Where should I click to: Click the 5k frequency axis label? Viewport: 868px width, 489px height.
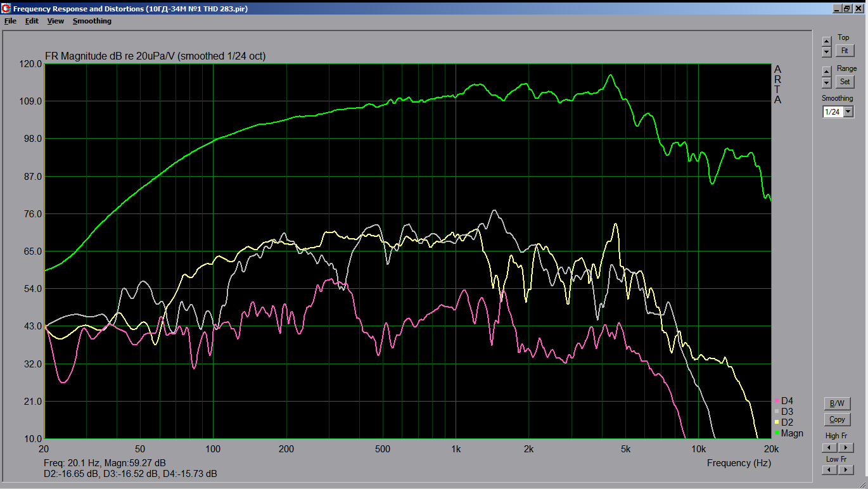pos(625,448)
